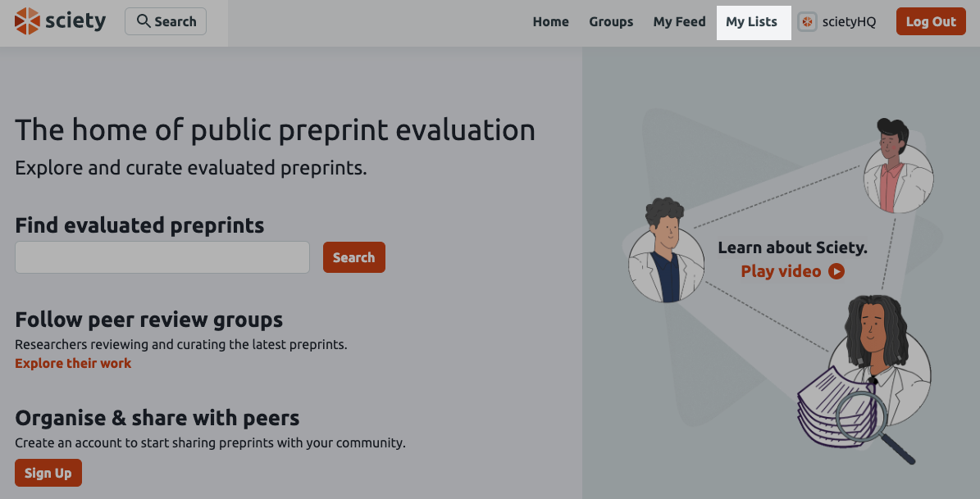The height and width of the screenshot is (499, 980).
Task: Navigate to Home
Action: (x=550, y=22)
